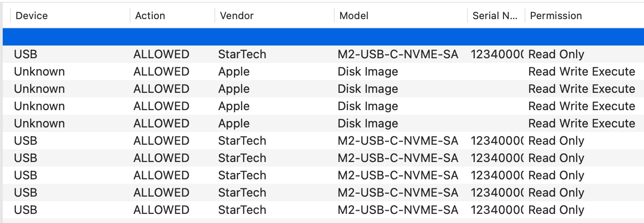
Task: Click the StarTech vendor cell in the last row
Action: tap(242, 210)
